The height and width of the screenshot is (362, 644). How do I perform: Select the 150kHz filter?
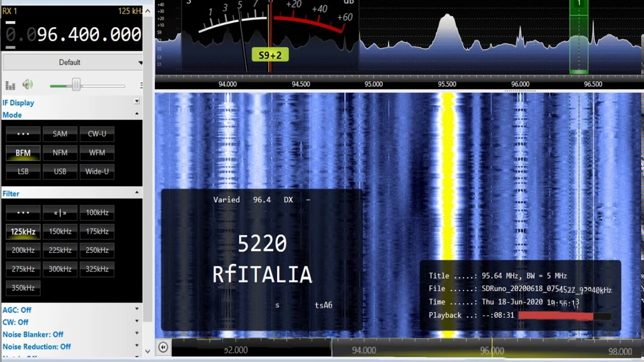coord(60,232)
